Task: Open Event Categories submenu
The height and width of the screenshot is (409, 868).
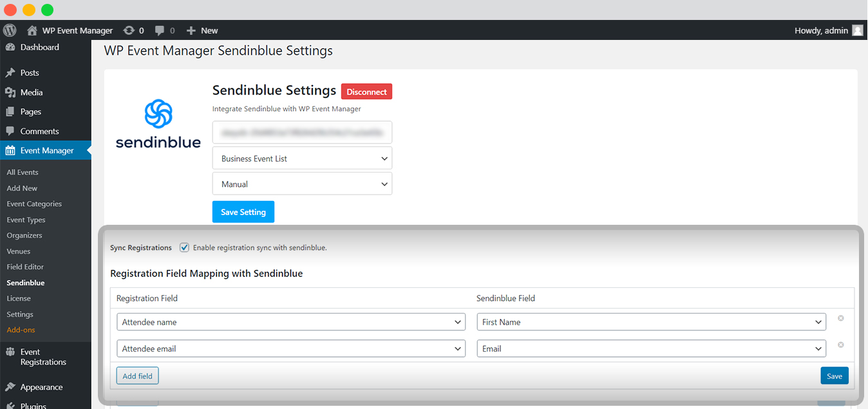Action: click(x=34, y=204)
